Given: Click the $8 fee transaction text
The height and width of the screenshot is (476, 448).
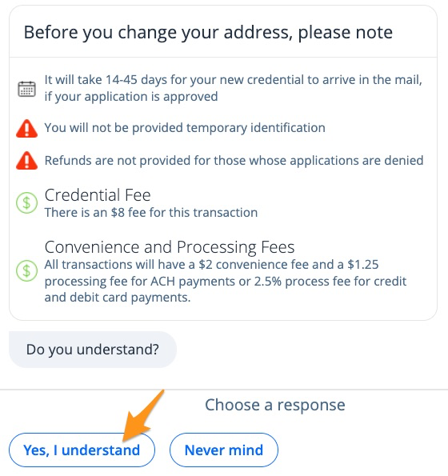Looking at the screenshot, I should click(x=151, y=213).
